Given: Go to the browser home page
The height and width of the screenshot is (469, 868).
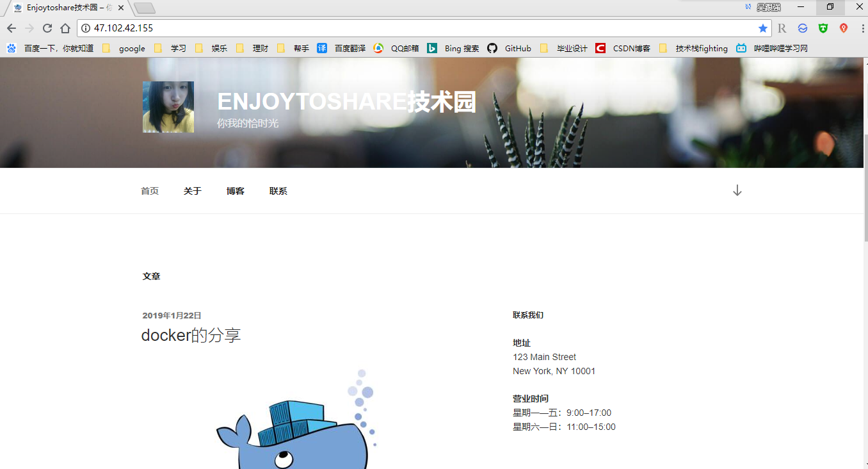Looking at the screenshot, I should click(x=67, y=28).
